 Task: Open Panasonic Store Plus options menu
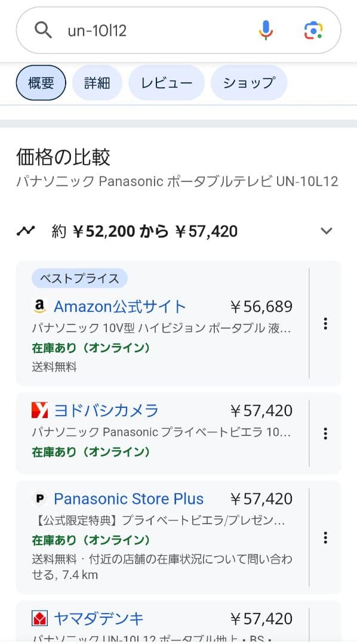coord(325,537)
